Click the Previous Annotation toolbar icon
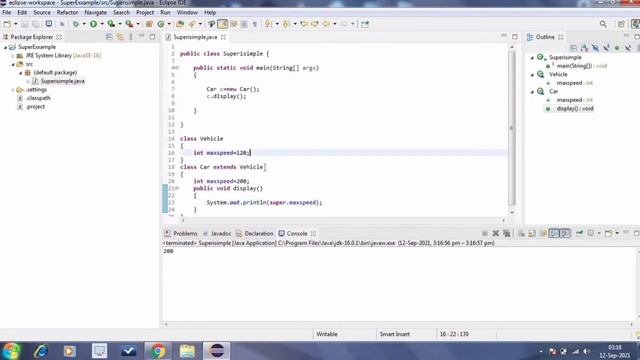 click(x=286, y=24)
